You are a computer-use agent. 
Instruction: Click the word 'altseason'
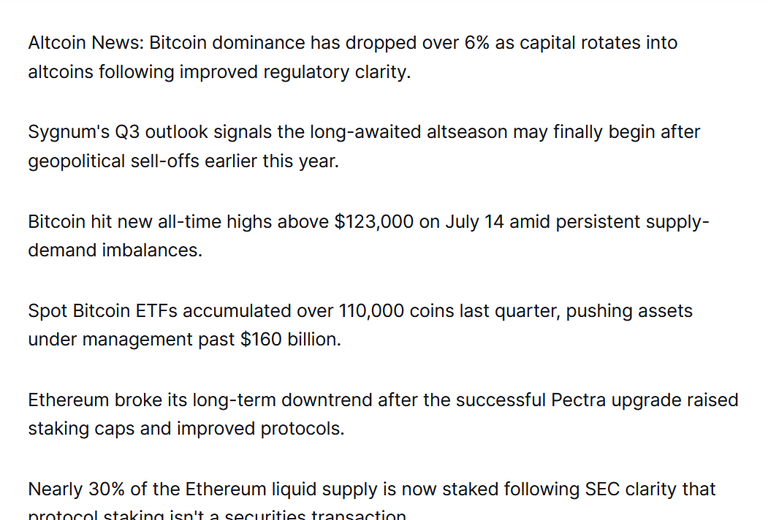(467, 132)
